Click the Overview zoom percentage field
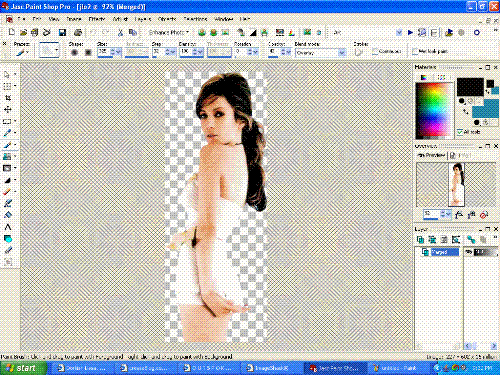Viewport: 500px width, 375px height. point(431,214)
